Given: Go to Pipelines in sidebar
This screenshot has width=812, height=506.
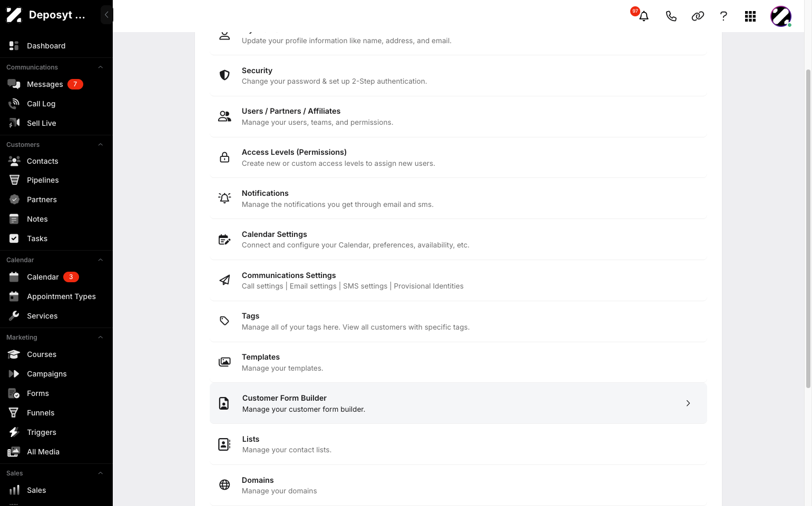Looking at the screenshot, I should coord(56,180).
